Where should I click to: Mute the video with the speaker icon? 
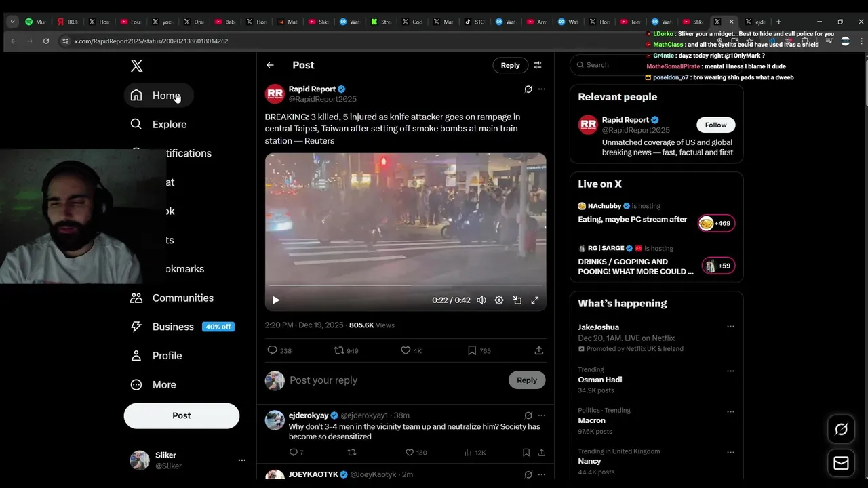pyautogui.click(x=481, y=300)
